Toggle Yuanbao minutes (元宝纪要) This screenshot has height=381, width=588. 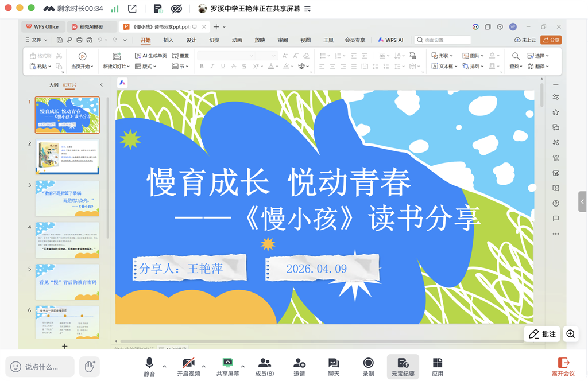(x=403, y=367)
